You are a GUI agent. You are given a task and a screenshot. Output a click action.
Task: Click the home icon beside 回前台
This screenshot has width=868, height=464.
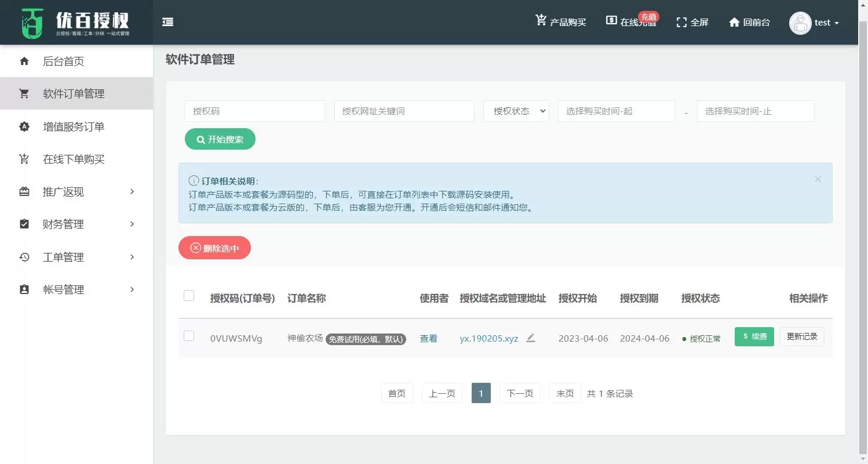pyautogui.click(x=734, y=22)
